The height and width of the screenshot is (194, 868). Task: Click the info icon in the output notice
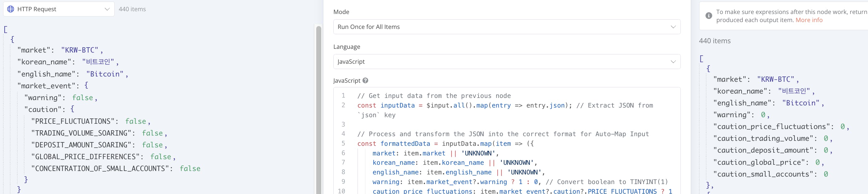(x=708, y=16)
